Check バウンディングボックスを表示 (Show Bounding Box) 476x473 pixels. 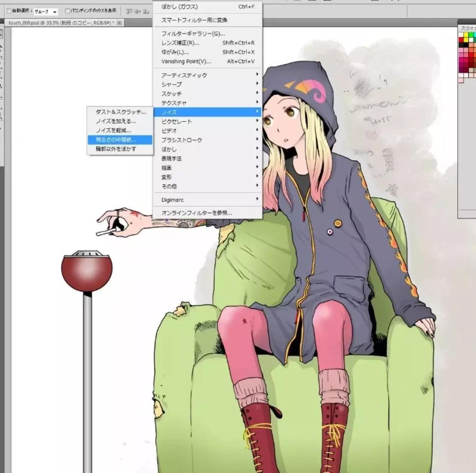pos(67,11)
